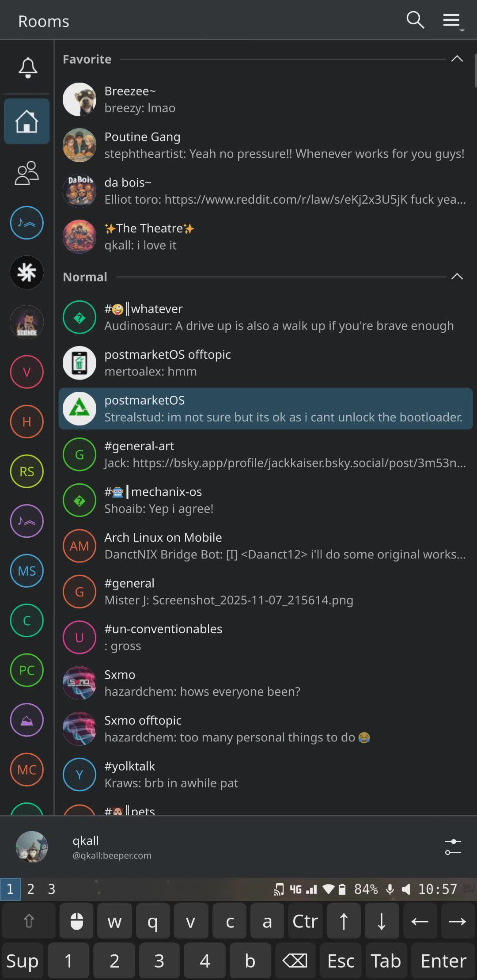Open the room search magnifier icon
Viewport: 477px width, 980px height.
pyautogui.click(x=415, y=20)
